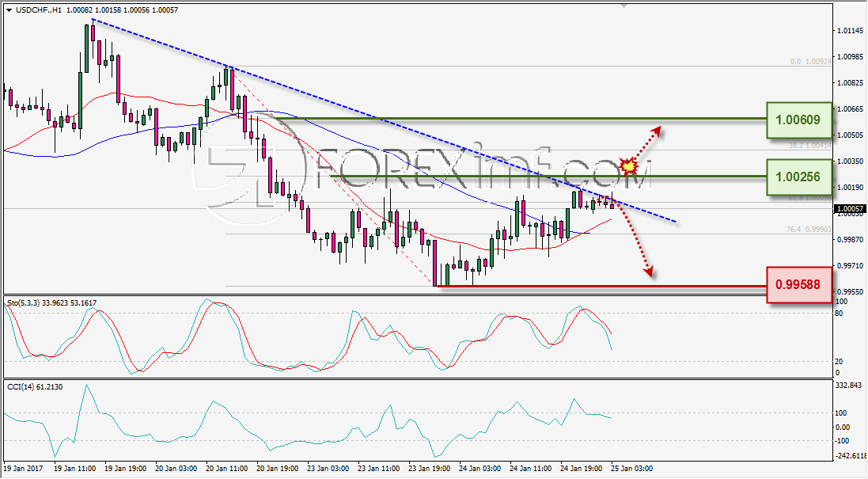Click the Fibonacci 0.0 1.00924 label
Image resolution: width=868 pixels, height=479 pixels.
pos(811,62)
